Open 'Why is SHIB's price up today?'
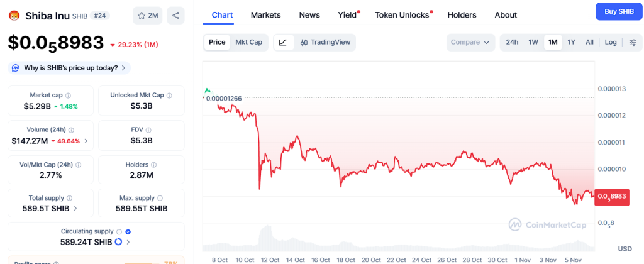The height and width of the screenshot is (264, 644). click(x=69, y=68)
